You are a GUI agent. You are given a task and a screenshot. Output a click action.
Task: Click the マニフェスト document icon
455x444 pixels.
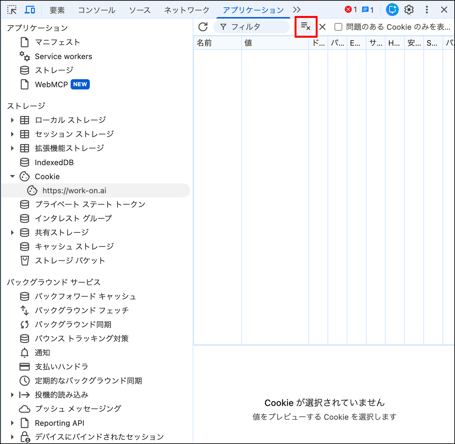click(x=25, y=42)
